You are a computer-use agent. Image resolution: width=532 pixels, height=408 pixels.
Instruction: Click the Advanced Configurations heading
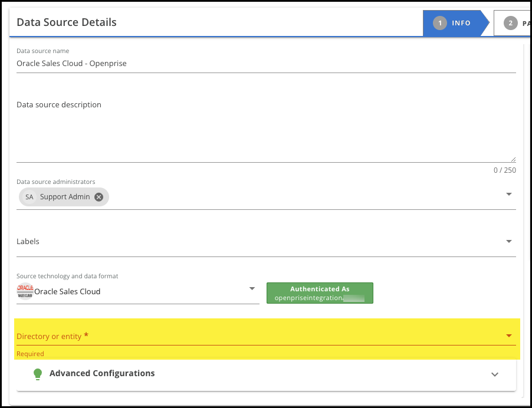pos(102,373)
